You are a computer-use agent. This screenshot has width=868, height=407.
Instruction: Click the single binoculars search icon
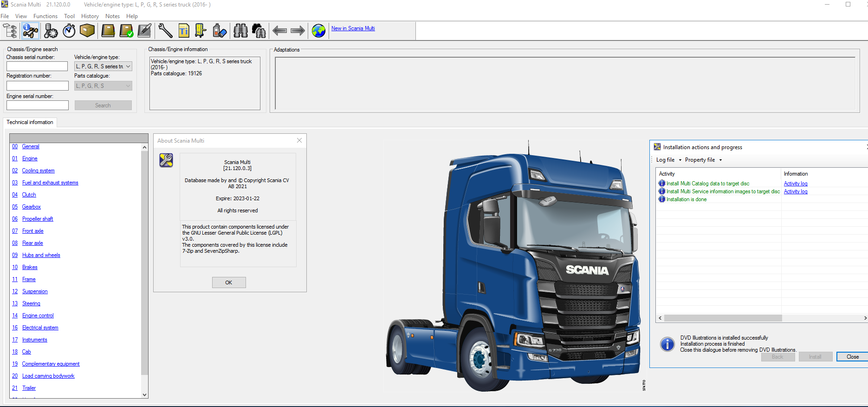(x=240, y=31)
